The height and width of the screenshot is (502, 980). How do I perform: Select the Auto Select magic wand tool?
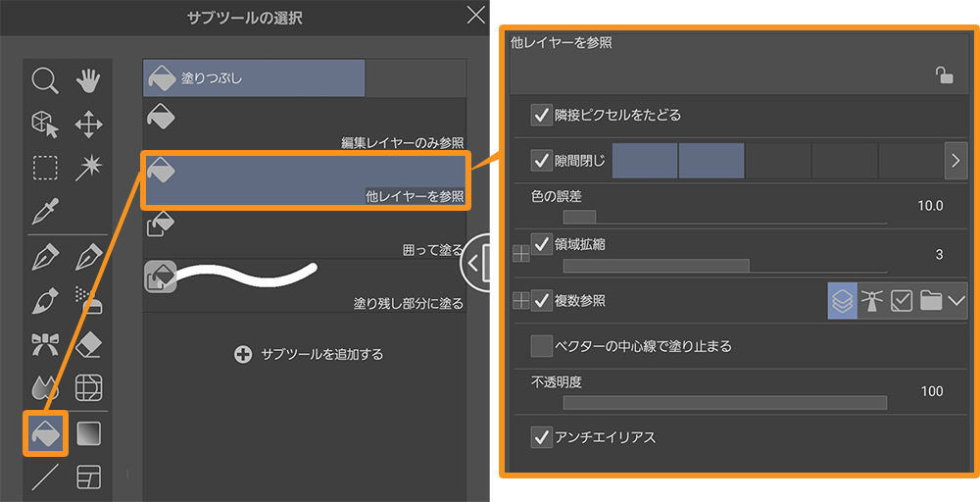pos(89,168)
